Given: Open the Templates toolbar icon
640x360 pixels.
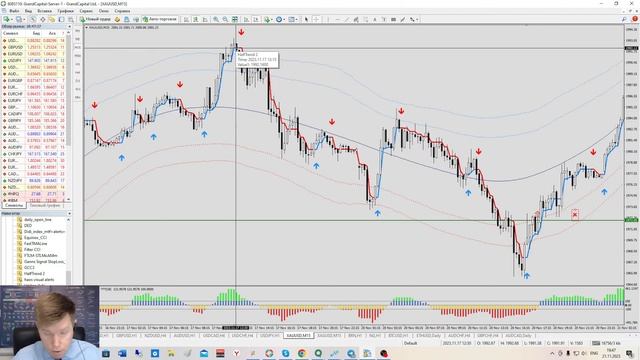Looking at the screenshot, I should click(291, 19).
